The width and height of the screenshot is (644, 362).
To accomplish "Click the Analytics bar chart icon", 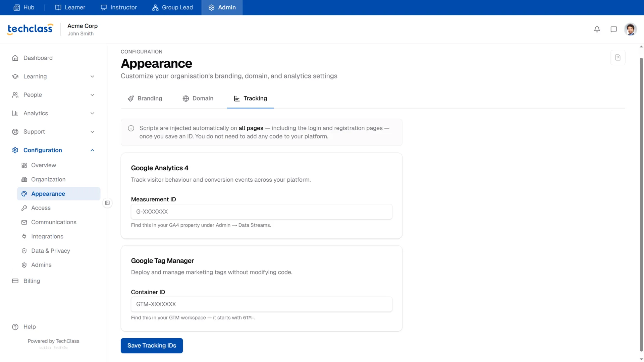I will click(x=15, y=113).
